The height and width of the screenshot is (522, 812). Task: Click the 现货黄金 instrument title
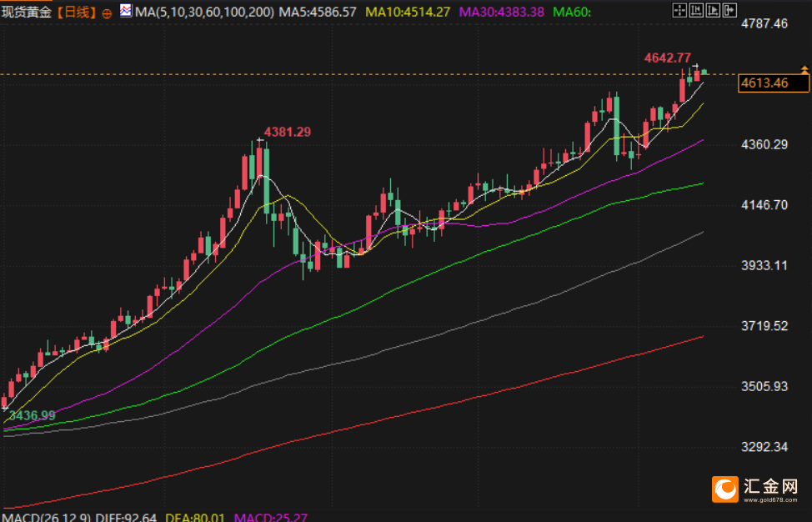pos(27,12)
